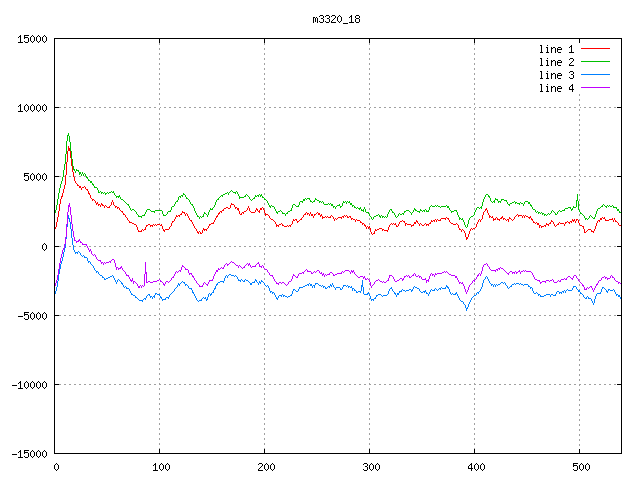Viewport: 640px width, 480px height.
Task: Select the 'line 1' legend label
Action: click(x=556, y=49)
